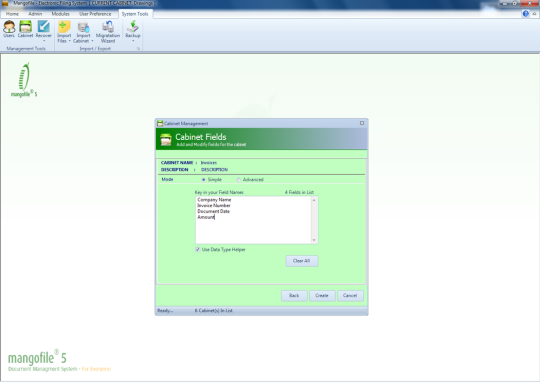Image resolution: width=540 pixels, height=382 pixels.
Task: Collapse the ribbon with the small arrow icon
Action: 534,14
